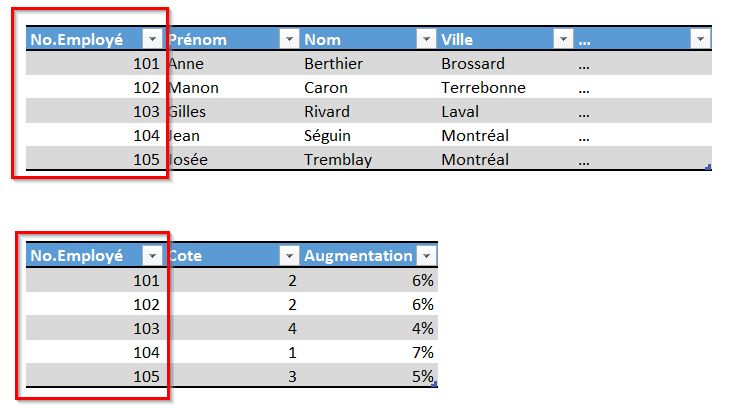Click the 4% augmentation cell

click(x=421, y=328)
